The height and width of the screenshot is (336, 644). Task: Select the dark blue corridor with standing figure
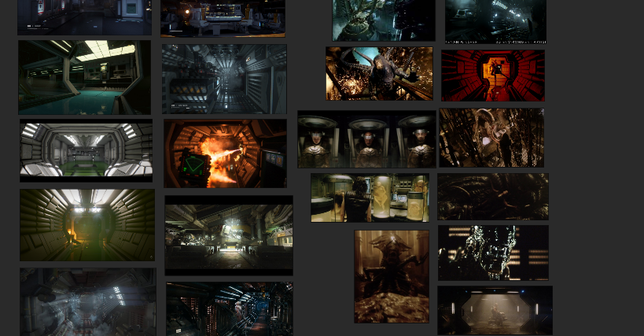click(495, 22)
